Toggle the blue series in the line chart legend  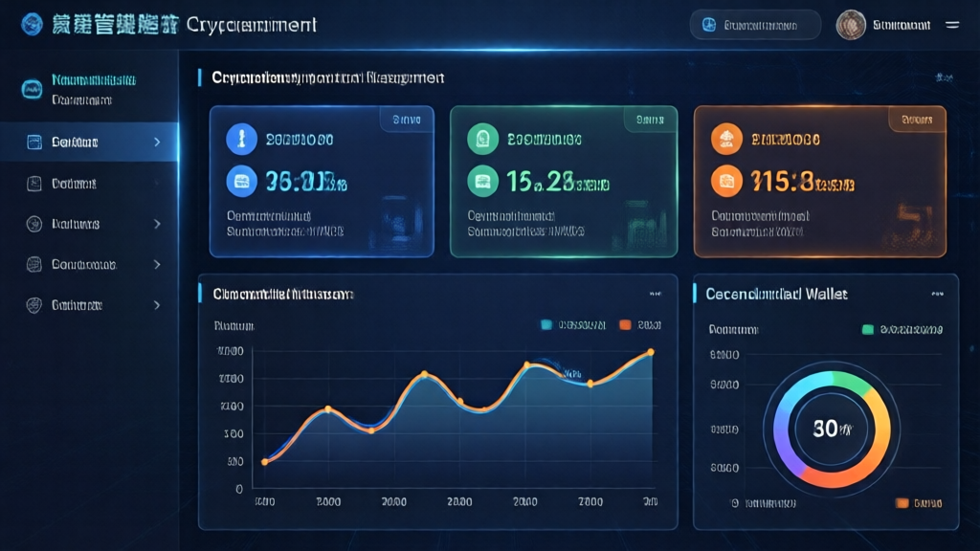[546, 325]
